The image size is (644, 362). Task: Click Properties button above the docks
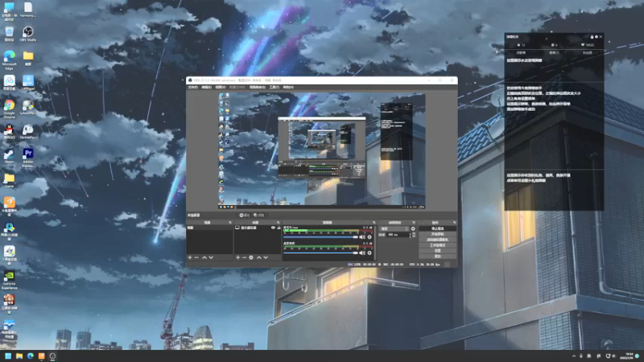click(245, 215)
